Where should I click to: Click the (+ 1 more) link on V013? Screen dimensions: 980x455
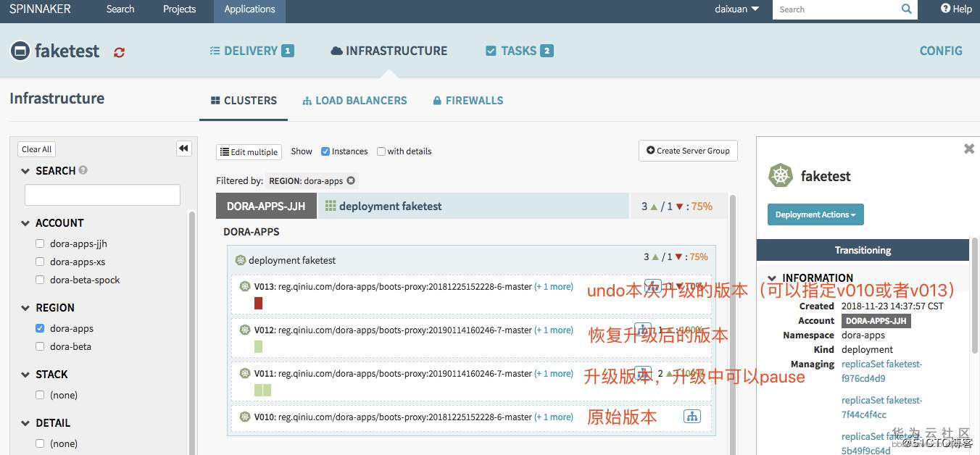click(554, 287)
